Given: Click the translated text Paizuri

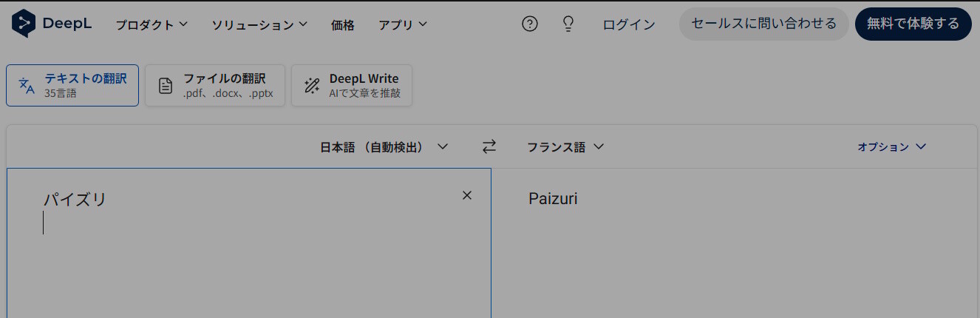Looking at the screenshot, I should point(554,199).
